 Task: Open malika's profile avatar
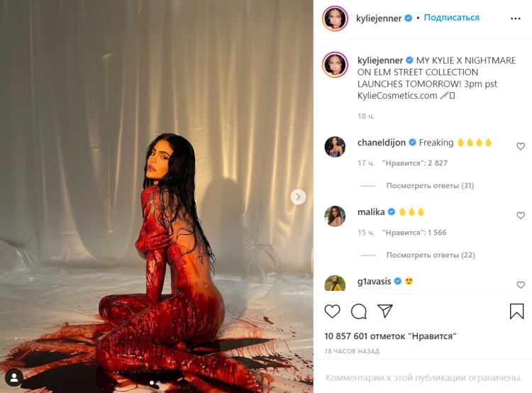click(335, 216)
